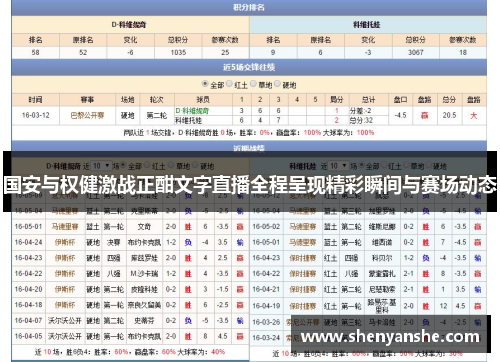500x362 pixels.
Task: Select 硬地 radio under D·科维妮奇 recent form
Action: click(195, 165)
